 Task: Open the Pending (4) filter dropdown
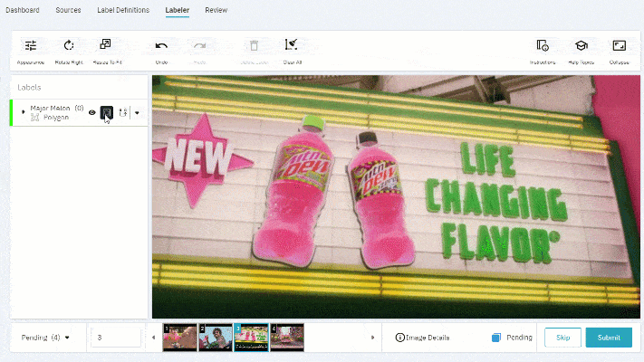click(x=45, y=338)
